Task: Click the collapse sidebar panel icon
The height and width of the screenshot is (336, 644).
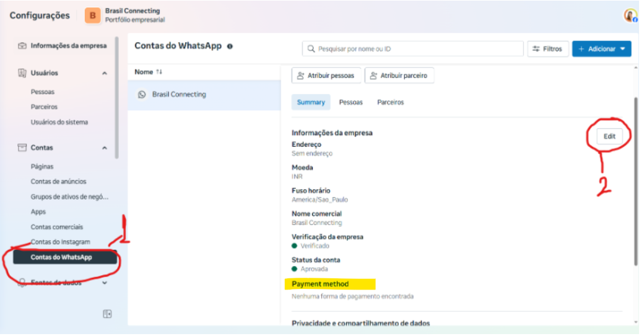Action: click(107, 314)
